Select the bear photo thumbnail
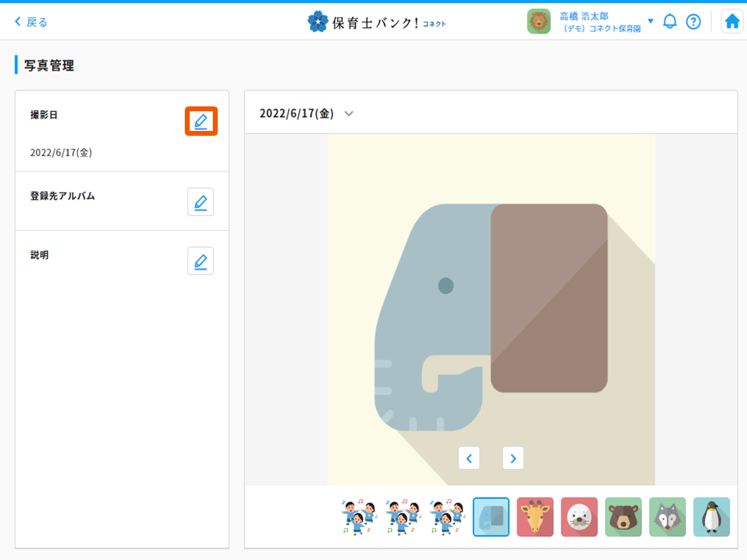This screenshot has height=560, width=747. point(623,517)
